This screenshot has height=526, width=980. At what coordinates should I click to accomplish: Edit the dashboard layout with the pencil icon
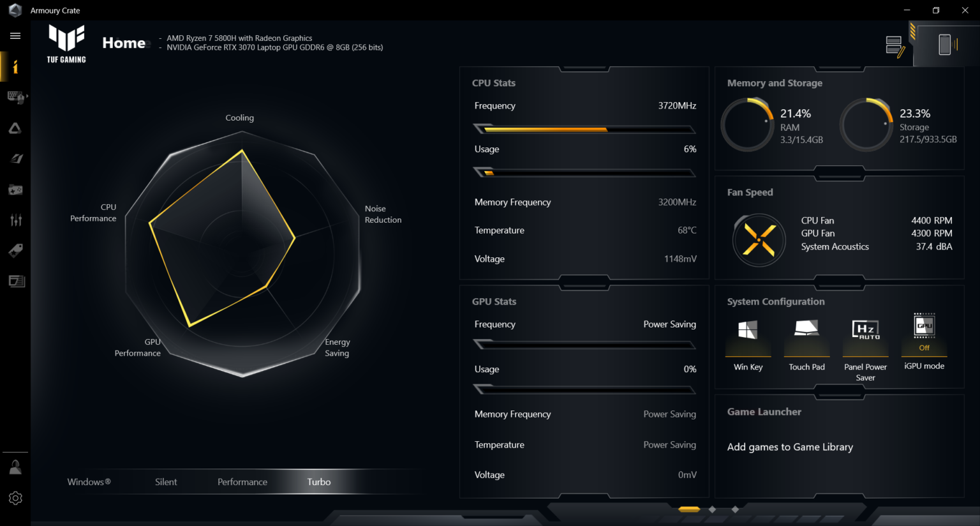[895, 45]
